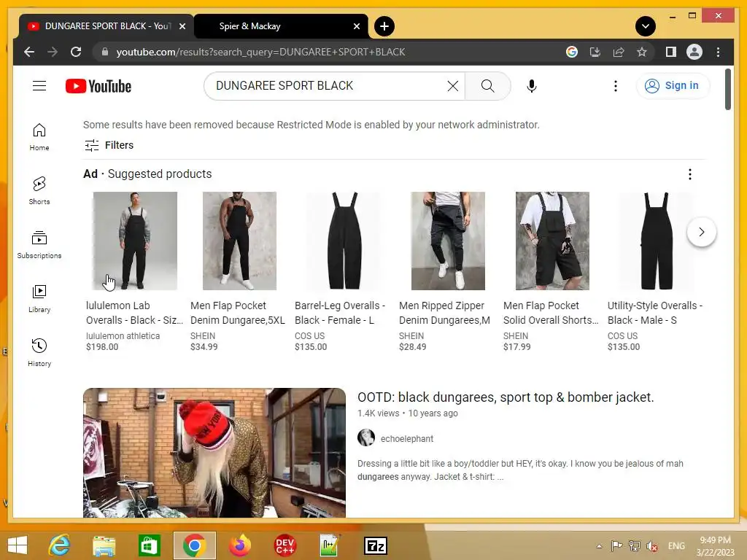Viewport: 747px width, 560px height.
Task: Launch Internet Explorer from the taskbar
Action: tap(60, 545)
